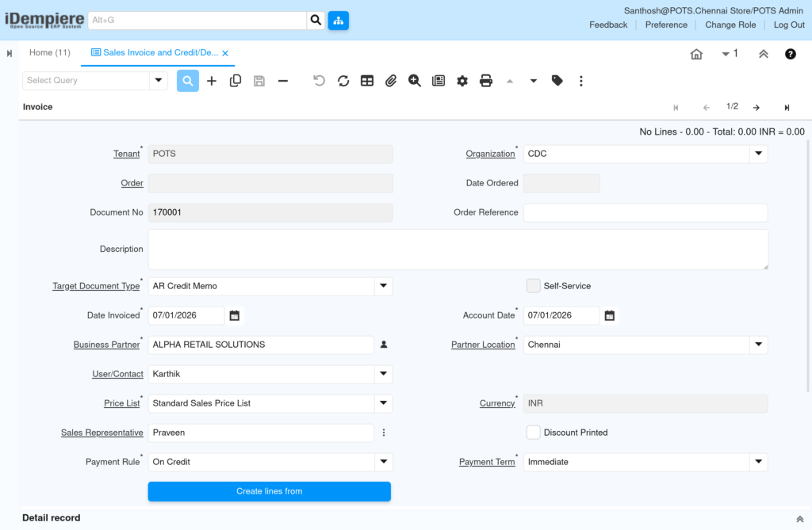Image resolution: width=812 pixels, height=530 pixels.
Task: Open the Select Query dropdown
Action: pos(159,80)
